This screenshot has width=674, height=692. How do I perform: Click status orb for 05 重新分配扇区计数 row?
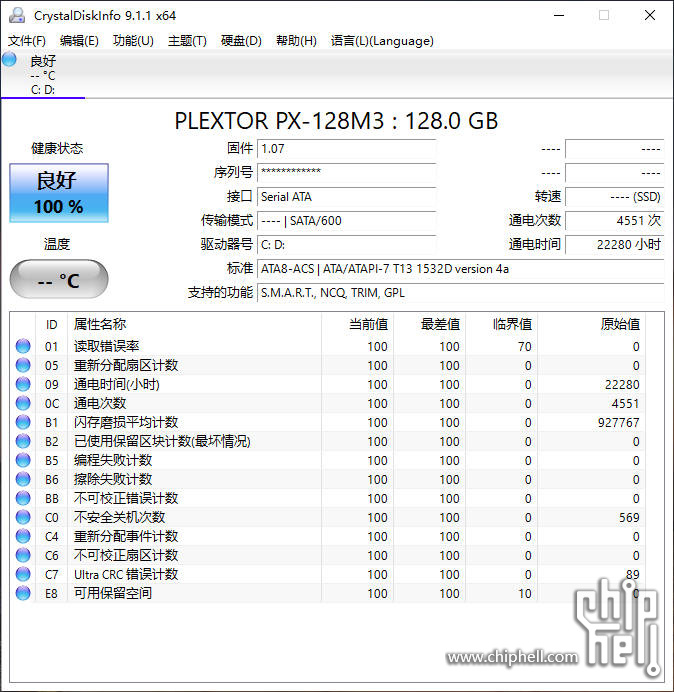23,365
